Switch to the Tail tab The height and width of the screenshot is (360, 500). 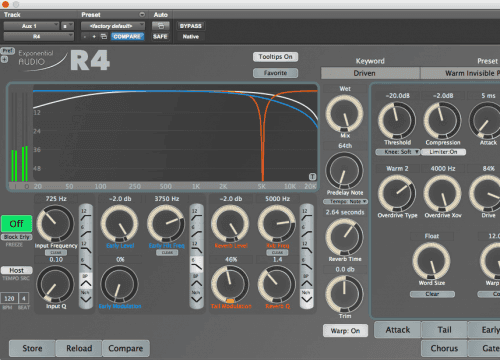444,330
